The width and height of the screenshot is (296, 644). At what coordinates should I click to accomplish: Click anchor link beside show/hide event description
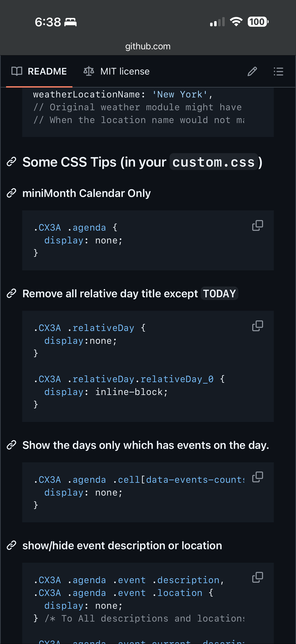[x=11, y=545]
